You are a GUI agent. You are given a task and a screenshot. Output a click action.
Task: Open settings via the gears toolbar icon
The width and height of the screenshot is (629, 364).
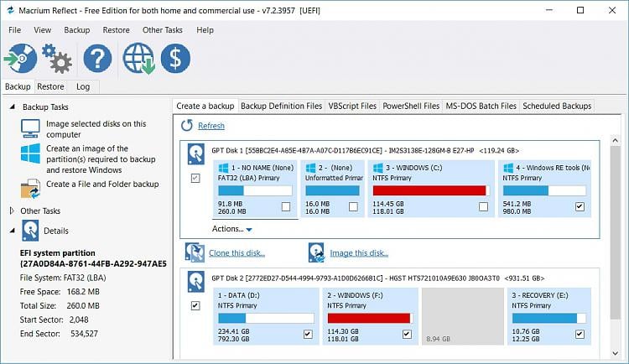pyautogui.click(x=56, y=59)
